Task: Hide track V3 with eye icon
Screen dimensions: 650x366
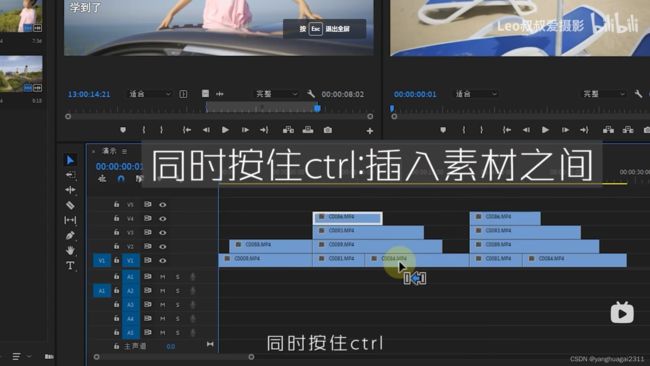Action: [162, 233]
